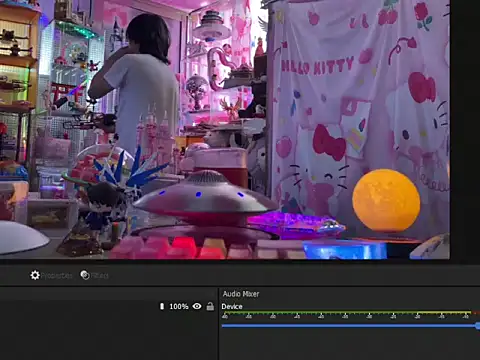Click the Hello Kitty curtain in preview
Screen dimensions: 480x360
point(360,110)
